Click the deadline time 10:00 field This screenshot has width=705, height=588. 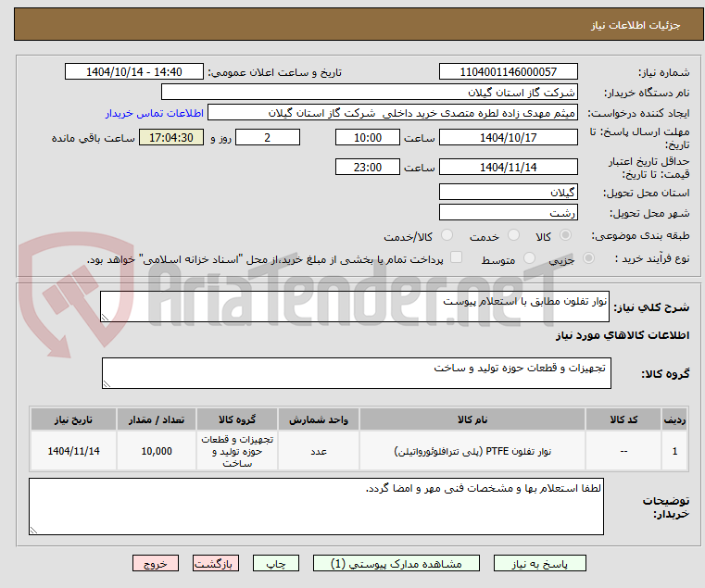(368, 138)
